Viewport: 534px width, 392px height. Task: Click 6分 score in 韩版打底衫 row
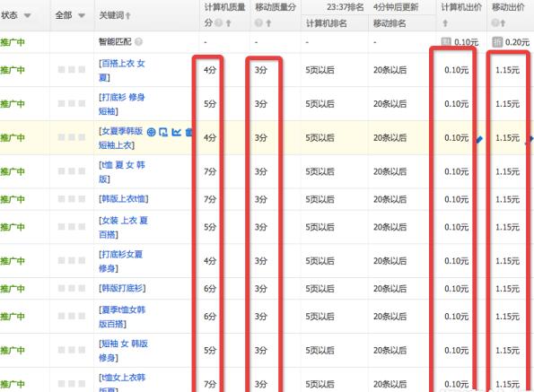[x=210, y=289]
